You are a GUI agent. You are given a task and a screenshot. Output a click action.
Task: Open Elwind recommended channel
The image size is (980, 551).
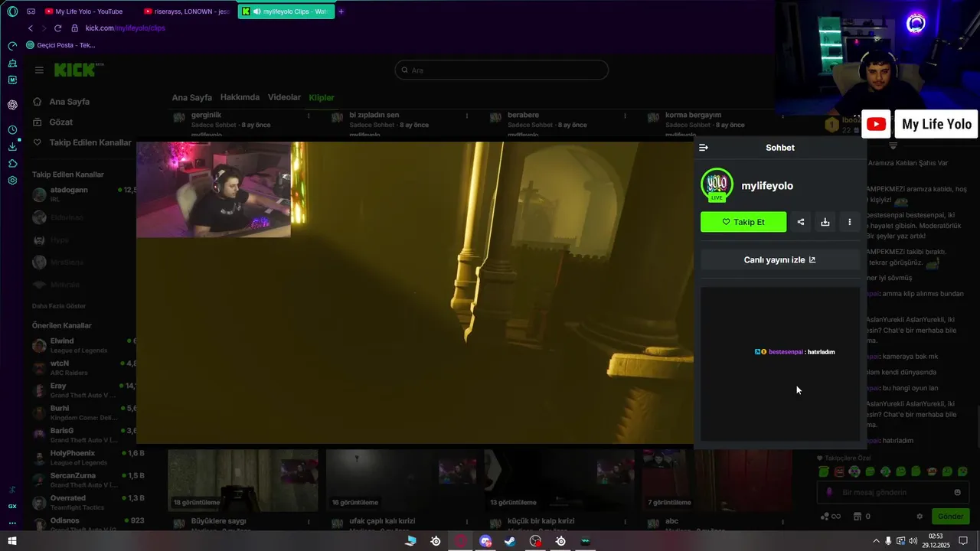[x=84, y=345]
